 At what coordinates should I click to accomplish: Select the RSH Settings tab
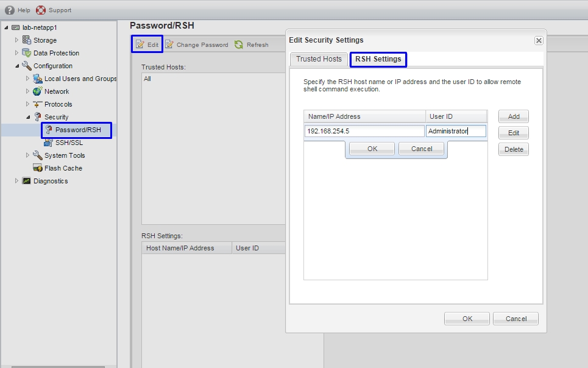point(378,59)
